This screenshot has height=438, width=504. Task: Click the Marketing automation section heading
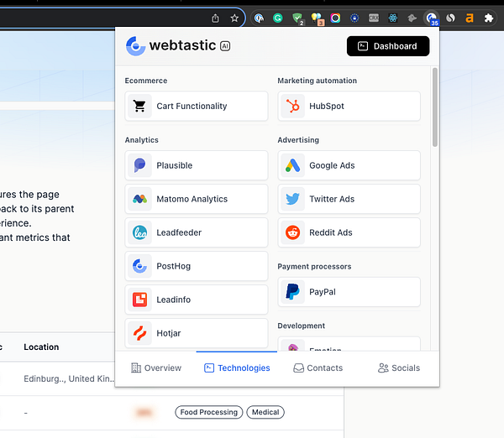coord(318,81)
